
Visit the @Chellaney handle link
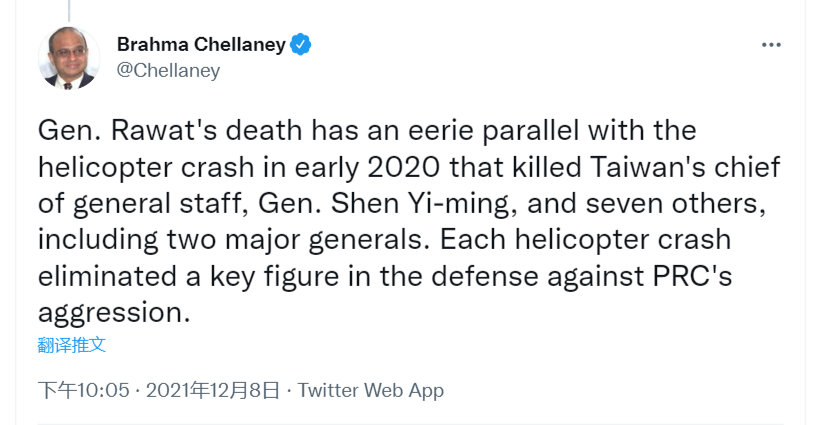point(168,70)
